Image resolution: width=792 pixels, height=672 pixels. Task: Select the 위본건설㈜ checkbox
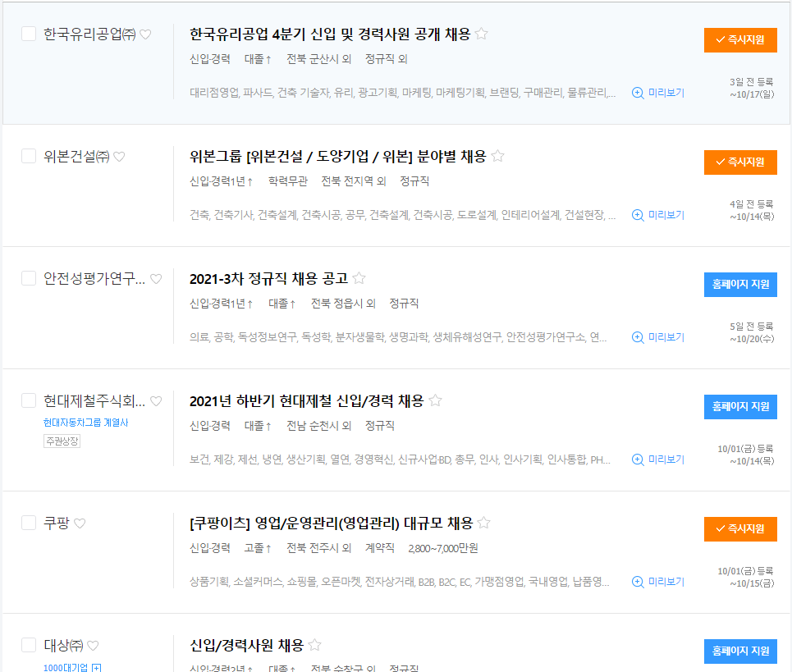[29, 156]
